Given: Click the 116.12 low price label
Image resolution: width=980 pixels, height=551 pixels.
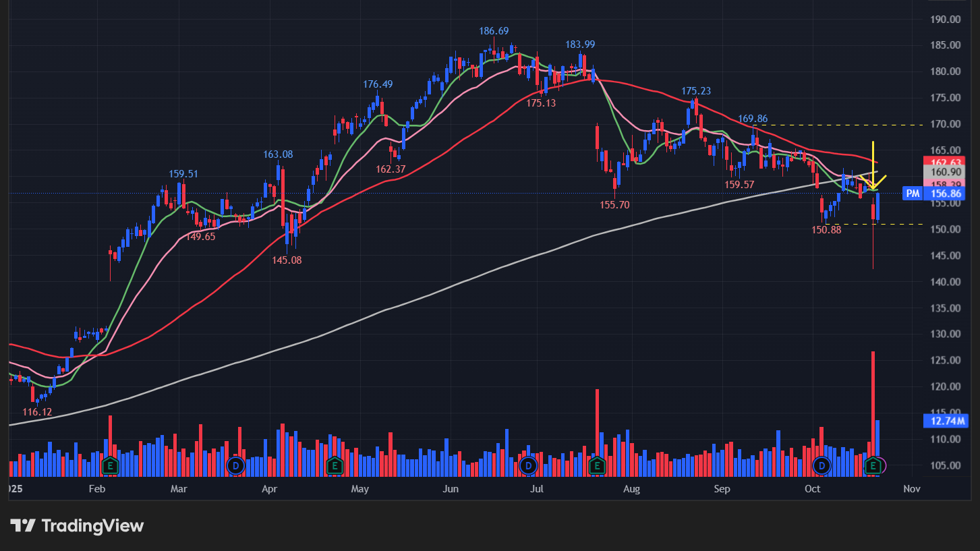Looking at the screenshot, I should click(x=36, y=411).
